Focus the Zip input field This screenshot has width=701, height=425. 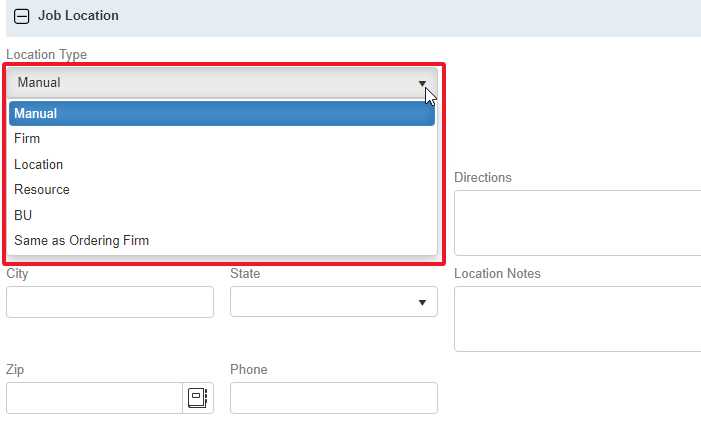[94, 398]
